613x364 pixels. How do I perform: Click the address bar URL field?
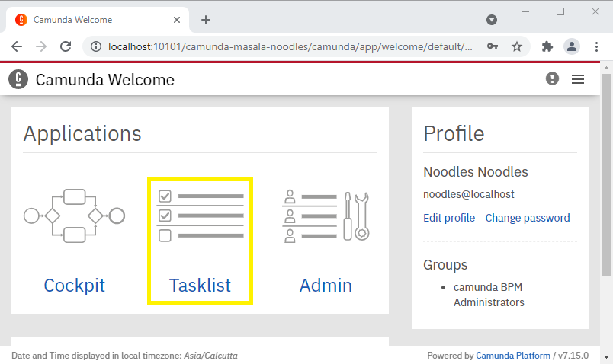coord(290,47)
